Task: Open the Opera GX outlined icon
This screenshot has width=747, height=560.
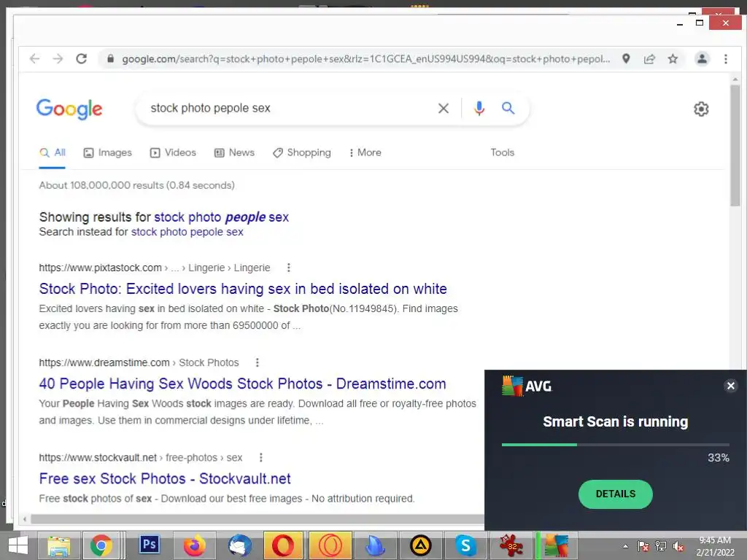Action: (330, 545)
